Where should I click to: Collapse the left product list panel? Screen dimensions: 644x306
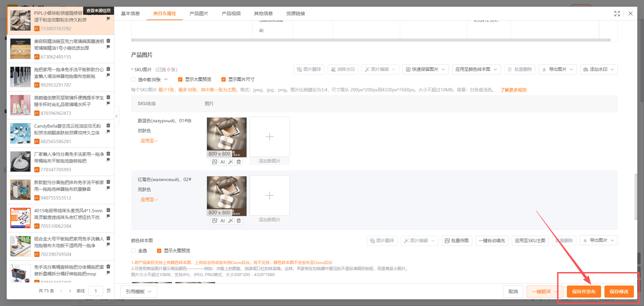coord(117,116)
